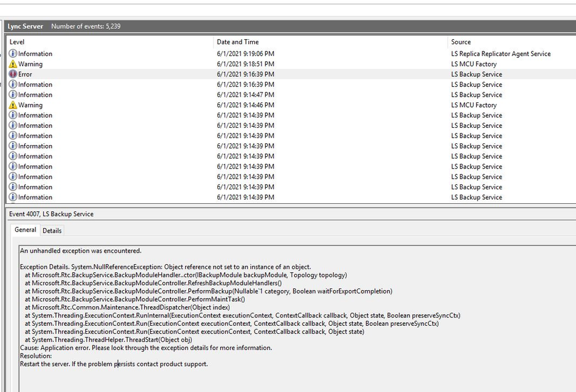
Task: Sort events by Level column header
Action: click(x=17, y=42)
